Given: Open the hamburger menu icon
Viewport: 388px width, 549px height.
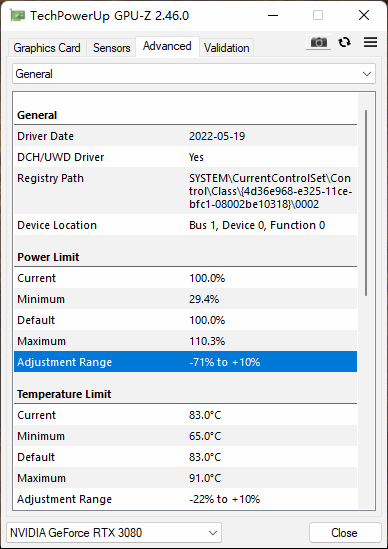Looking at the screenshot, I should coord(370,42).
